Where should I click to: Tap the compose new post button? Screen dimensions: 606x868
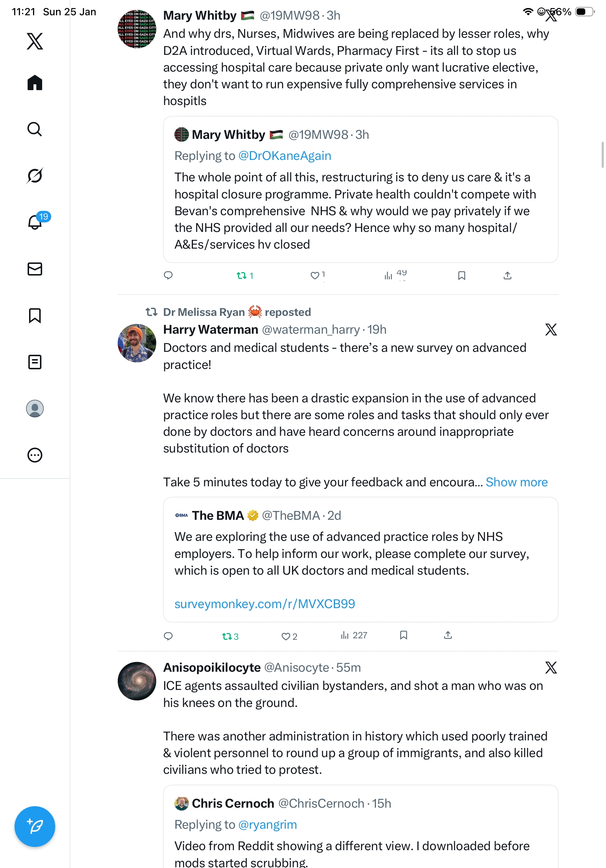35,827
